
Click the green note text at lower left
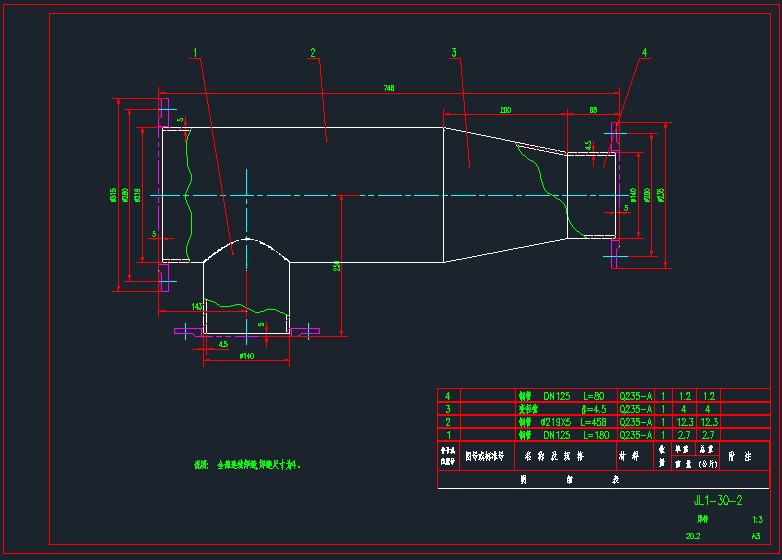[247, 465]
